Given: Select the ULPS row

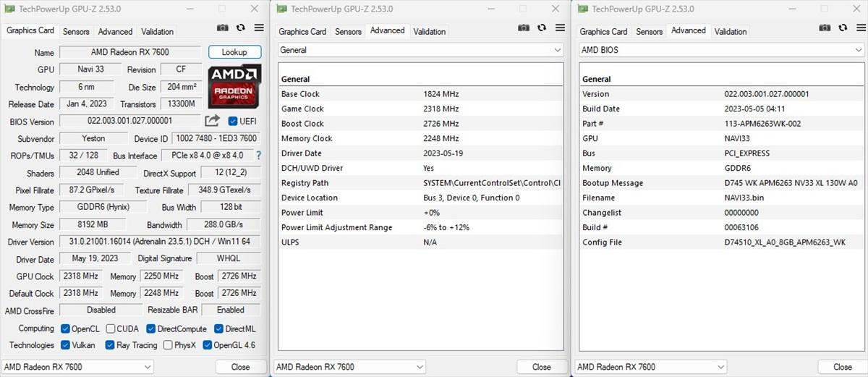Looking at the screenshot, I should [420, 242].
